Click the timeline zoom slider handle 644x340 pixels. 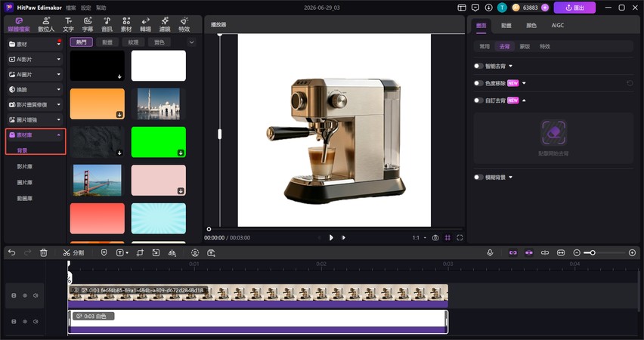coord(593,252)
